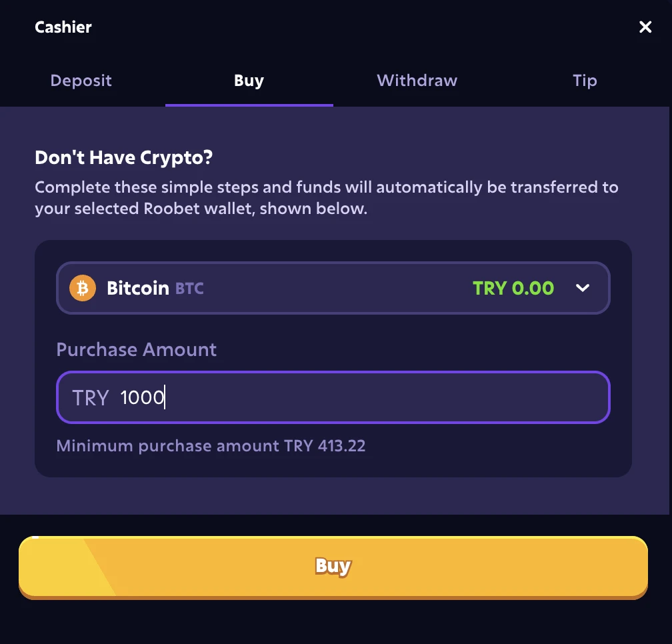Click the TRY currency prefix in the amount field
Viewport: 672px width, 644px height.
tap(91, 397)
